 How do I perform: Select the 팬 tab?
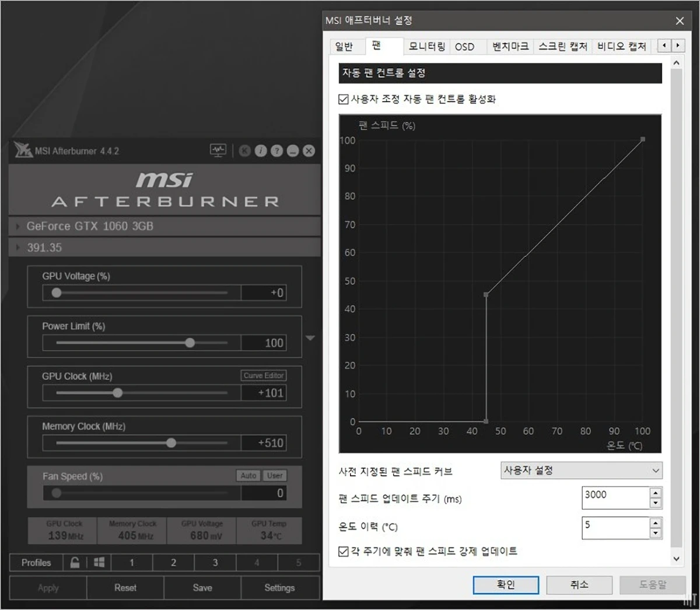[x=384, y=46]
